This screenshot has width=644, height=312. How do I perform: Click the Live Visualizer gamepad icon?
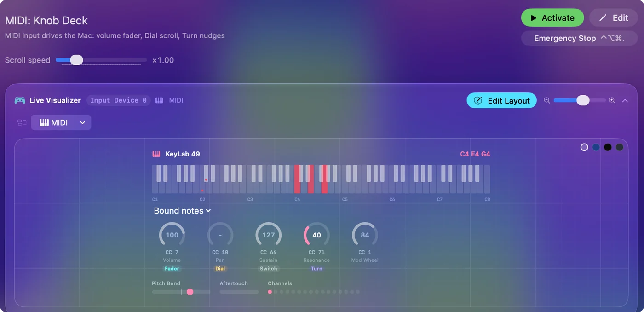(x=20, y=100)
